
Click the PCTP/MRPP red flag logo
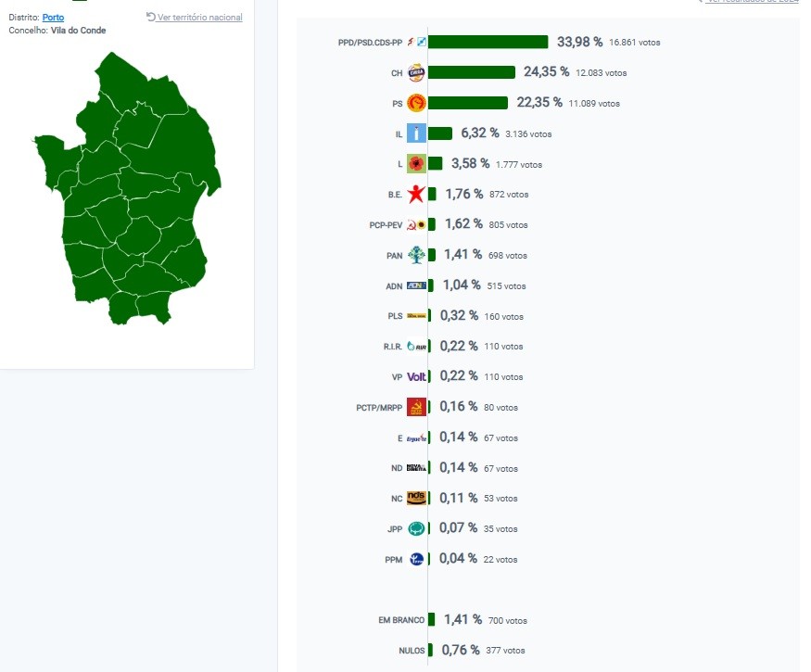pyautogui.click(x=416, y=407)
